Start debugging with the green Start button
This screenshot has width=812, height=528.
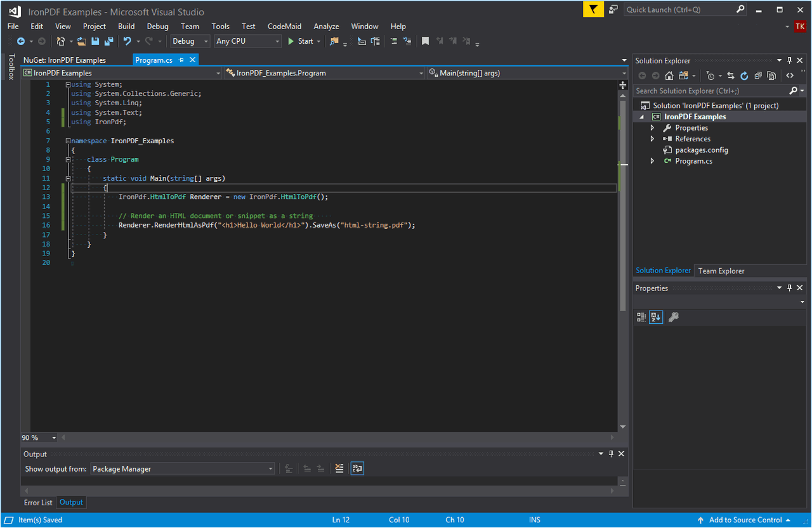(x=301, y=41)
